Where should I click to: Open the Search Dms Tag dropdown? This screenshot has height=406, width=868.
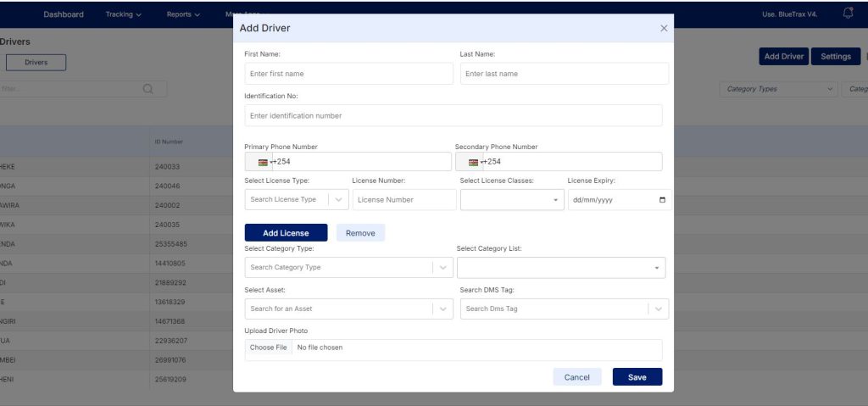click(x=658, y=309)
